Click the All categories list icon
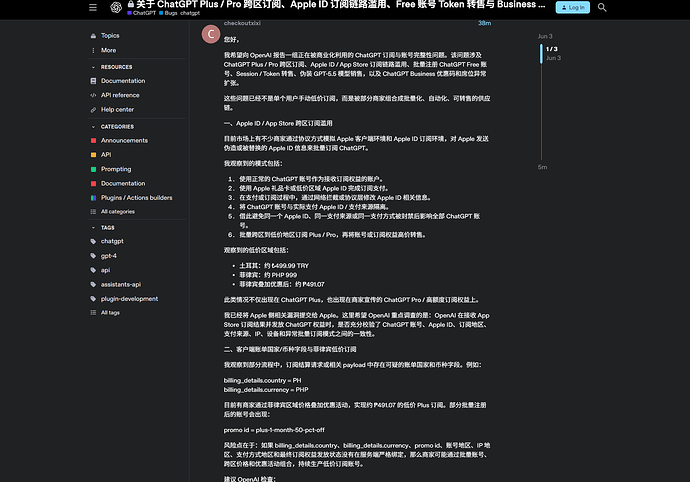 (93, 212)
